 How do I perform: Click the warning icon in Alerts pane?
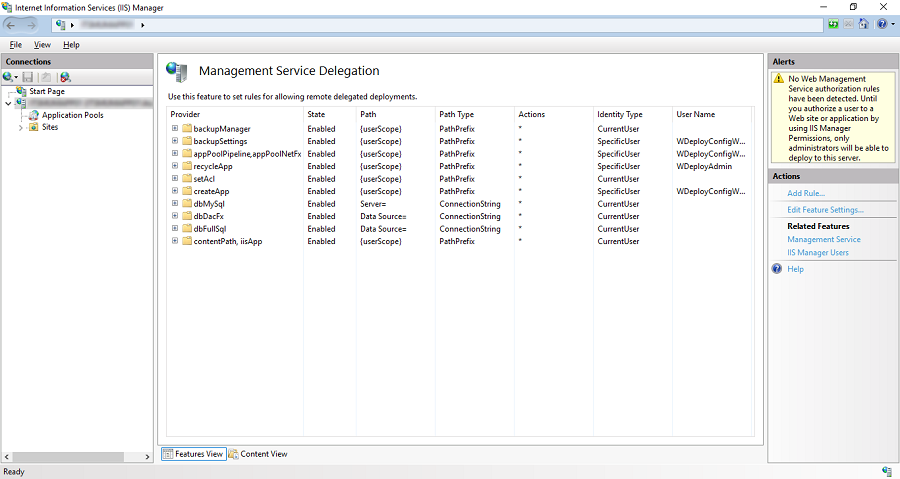778,79
